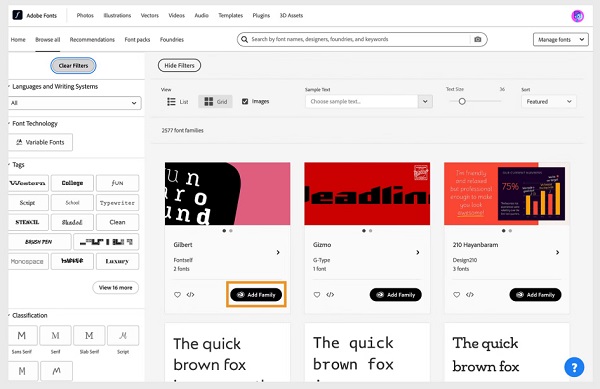Toggle the Clean tag filter
The height and width of the screenshot is (389, 600).
[117, 222]
